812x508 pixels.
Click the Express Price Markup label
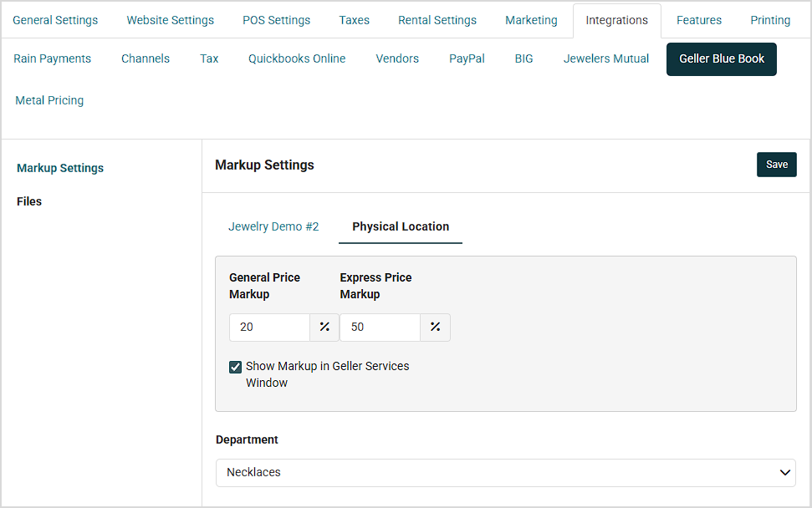pos(376,286)
